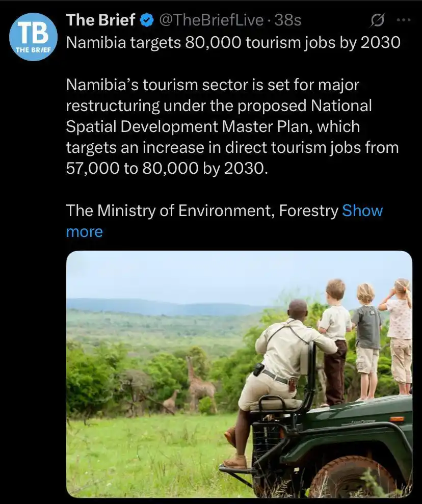
Task: Click the Ministry of Environment, Forestry text
Action: point(202,211)
